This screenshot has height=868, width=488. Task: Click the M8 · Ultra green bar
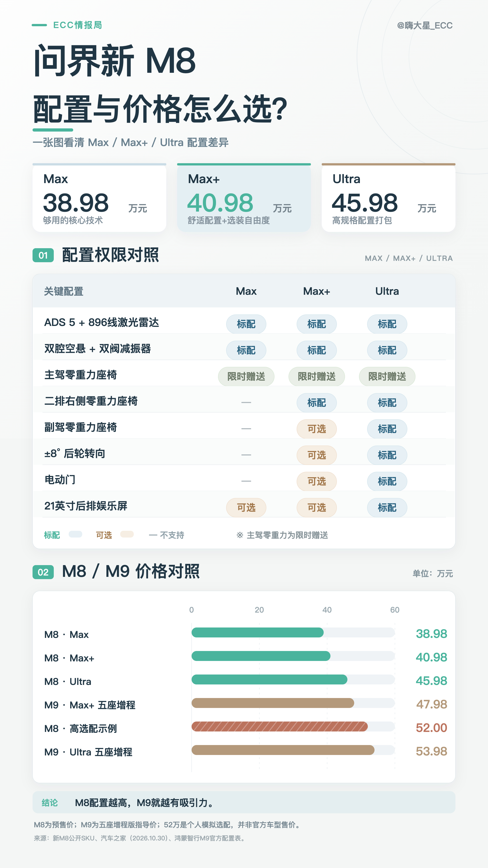pyautogui.click(x=270, y=680)
